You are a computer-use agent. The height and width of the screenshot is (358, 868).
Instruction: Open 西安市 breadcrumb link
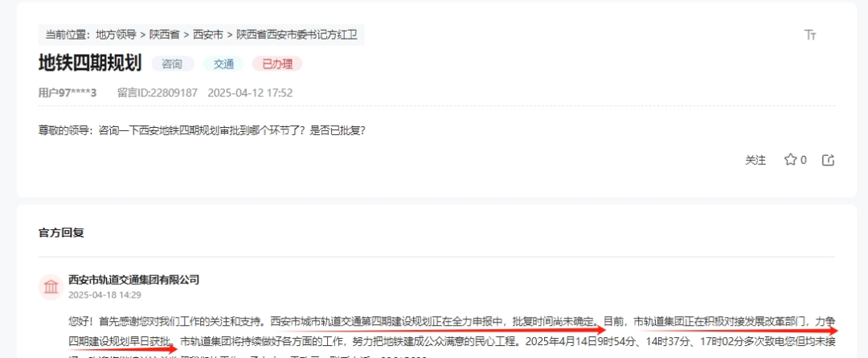pyautogui.click(x=207, y=35)
